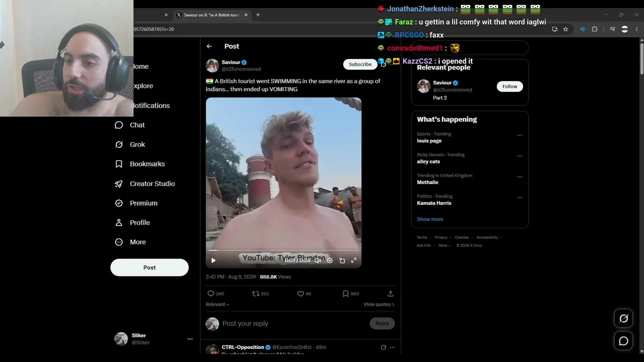The width and height of the screenshot is (644, 362).
Task: Open a new browser tab
Action: pyautogui.click(x=258, y=15)
